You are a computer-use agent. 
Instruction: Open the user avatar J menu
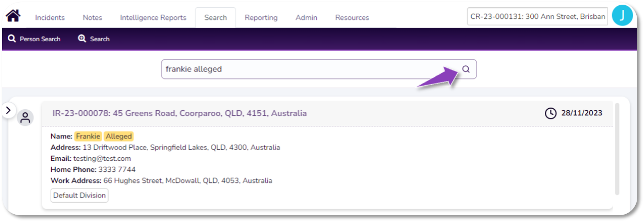[622, 16]
